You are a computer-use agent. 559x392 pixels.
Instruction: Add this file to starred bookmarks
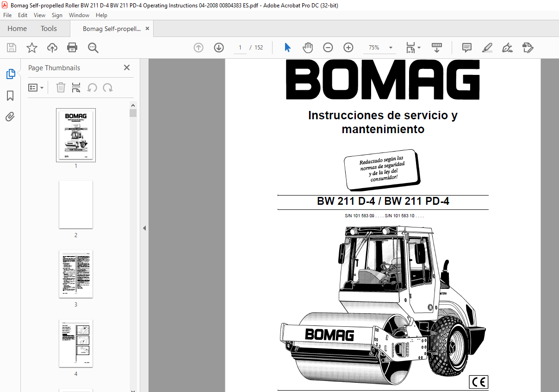pyautogui.click(x=32, y=48)
